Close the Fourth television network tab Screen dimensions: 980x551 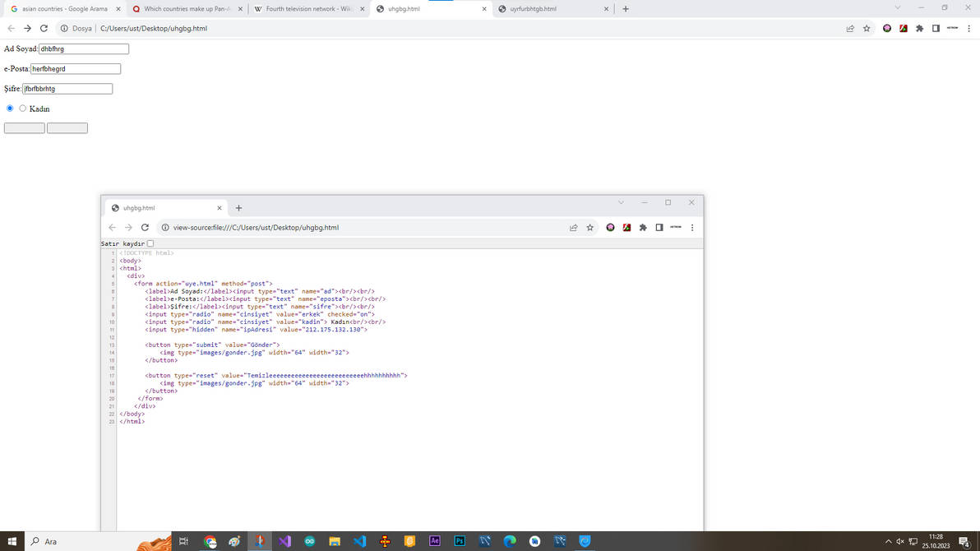tap(362, 9)
